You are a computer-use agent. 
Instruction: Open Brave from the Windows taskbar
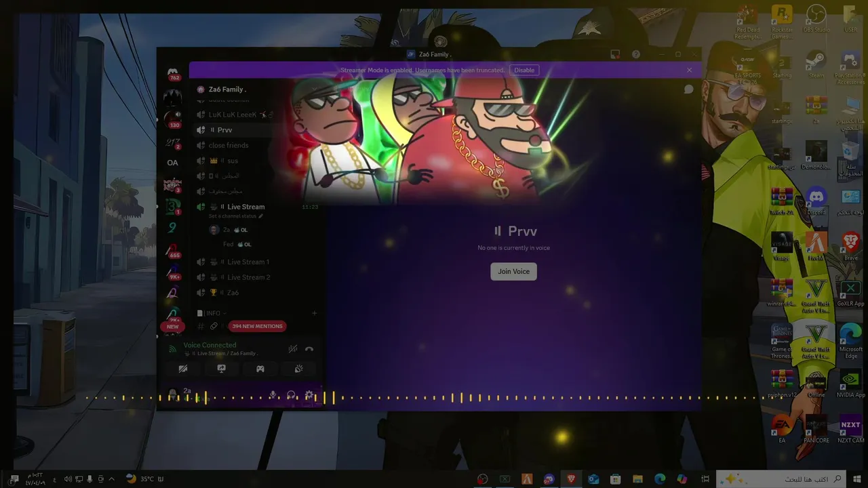[x=571, y=479]
